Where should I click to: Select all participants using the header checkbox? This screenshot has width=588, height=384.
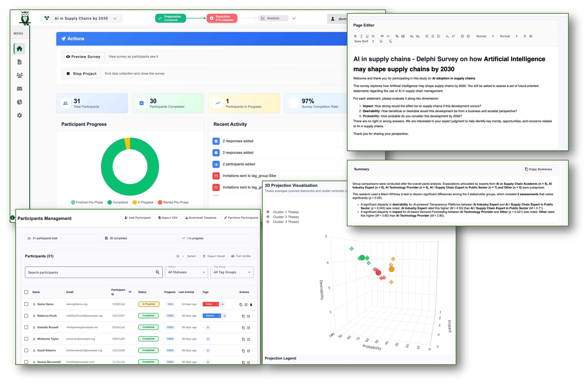point(26,292)
